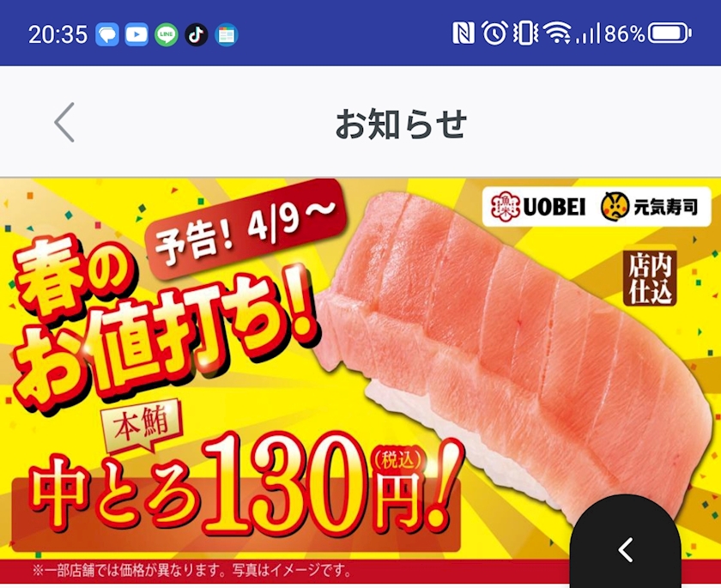The image size is (721, 588).
Task: Tap the 20:35 clock in status bar
Action: [x=58, y=34]
